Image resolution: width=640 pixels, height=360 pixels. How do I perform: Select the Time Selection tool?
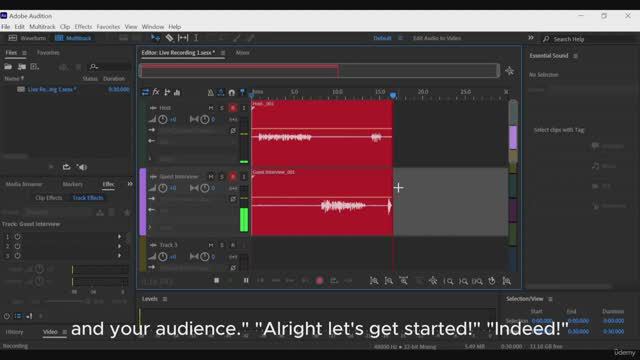[196, 38]
